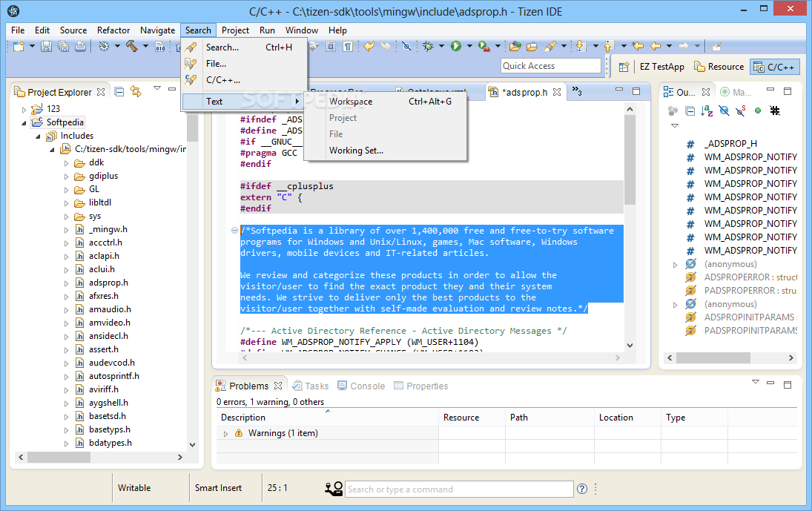Select adsprop.h in Project Explorer
812x511 pixels.
point(108,283)
